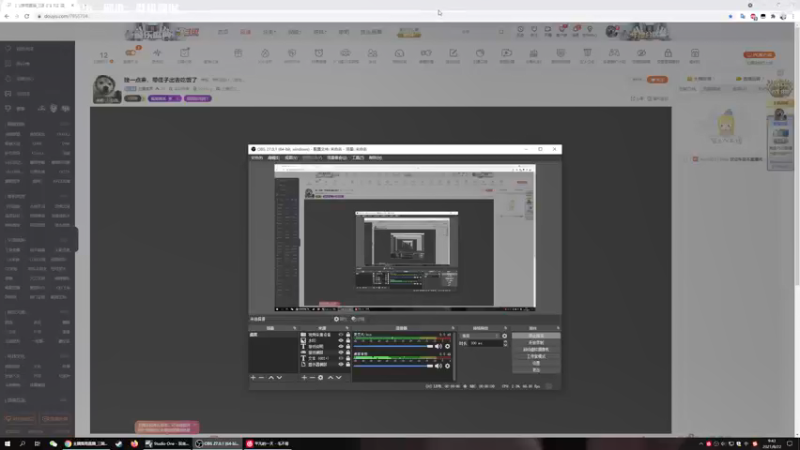Adjust upper mixer channel volume slider
This screenshot has height=450, width=800.
(393, 346)
